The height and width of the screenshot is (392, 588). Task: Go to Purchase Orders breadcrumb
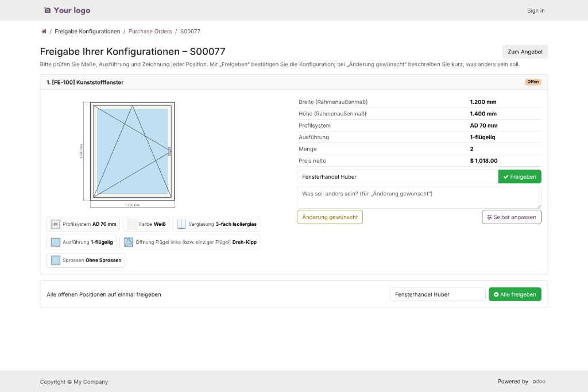tap(150, 32)
